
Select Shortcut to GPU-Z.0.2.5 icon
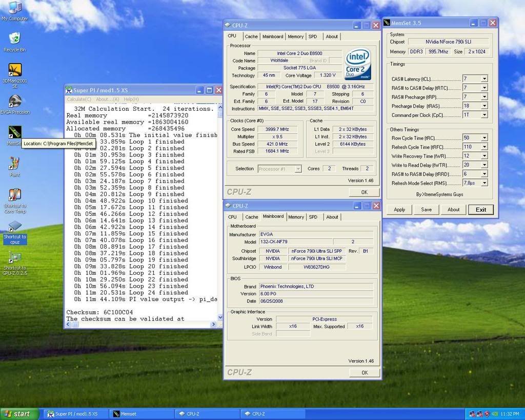click(15, 263)
